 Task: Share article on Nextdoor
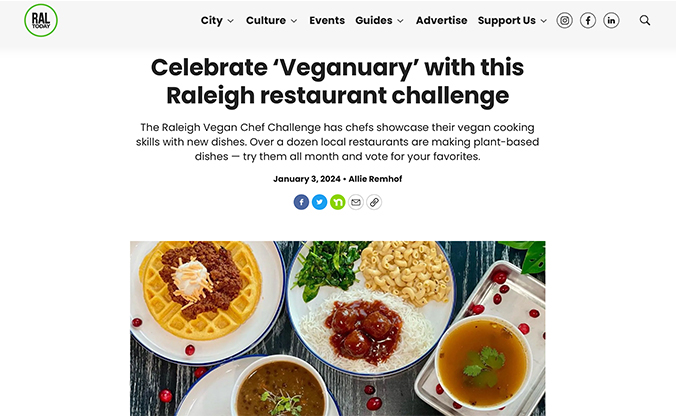coord(338,202)
